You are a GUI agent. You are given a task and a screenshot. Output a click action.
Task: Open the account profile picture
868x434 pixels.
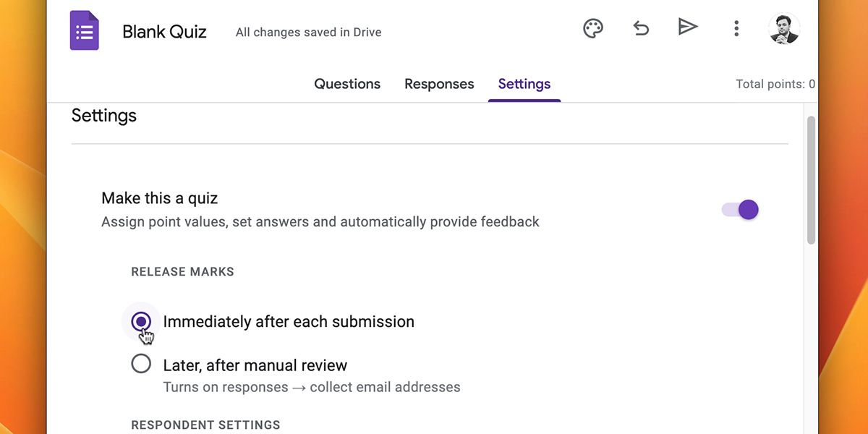tap(784, 29)
